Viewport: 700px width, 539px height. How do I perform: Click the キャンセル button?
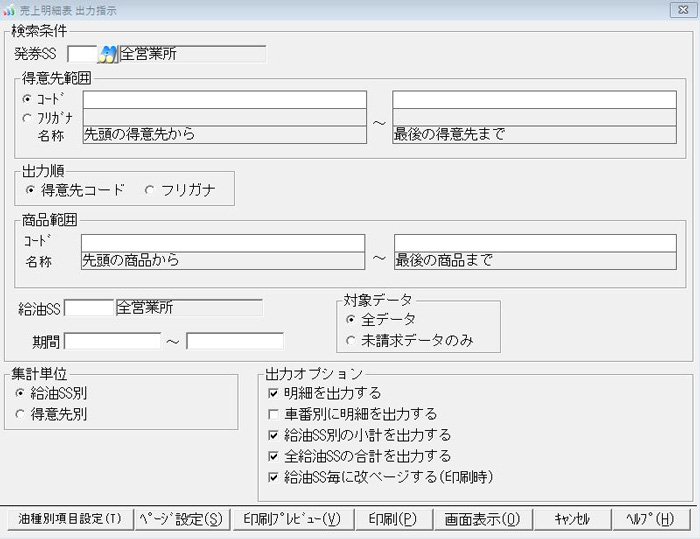click(570, 520)
